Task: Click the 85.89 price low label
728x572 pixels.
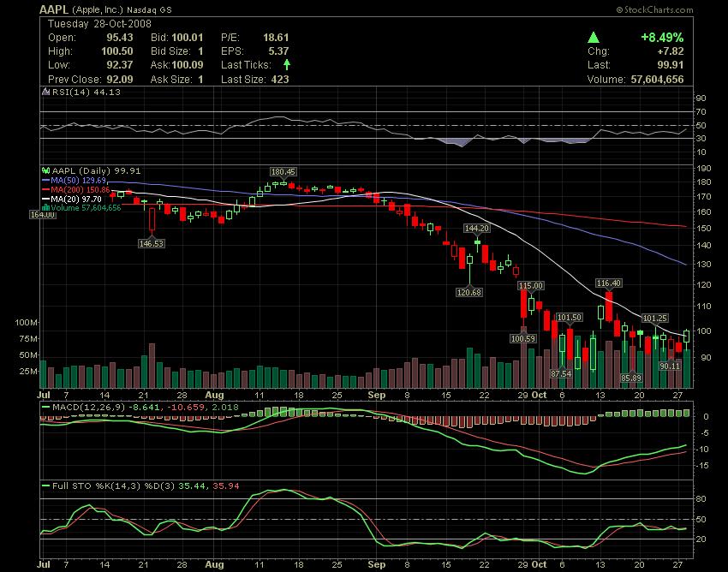Action: 631,378
